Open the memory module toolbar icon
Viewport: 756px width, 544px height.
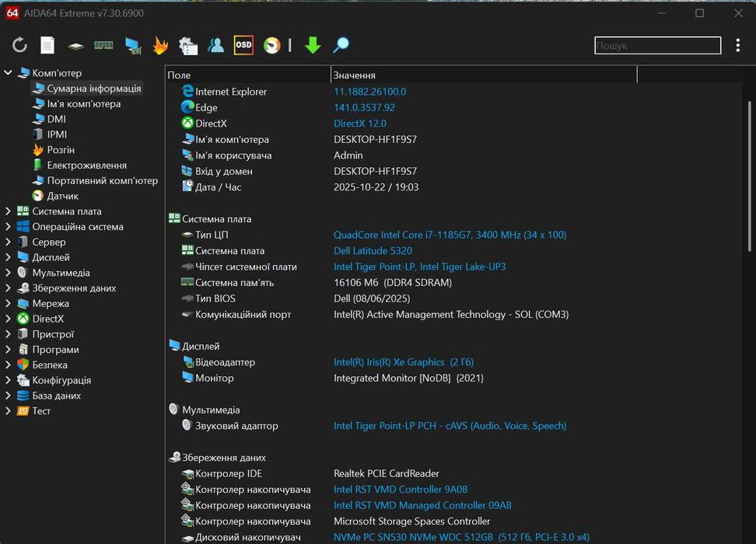point(103,45)
